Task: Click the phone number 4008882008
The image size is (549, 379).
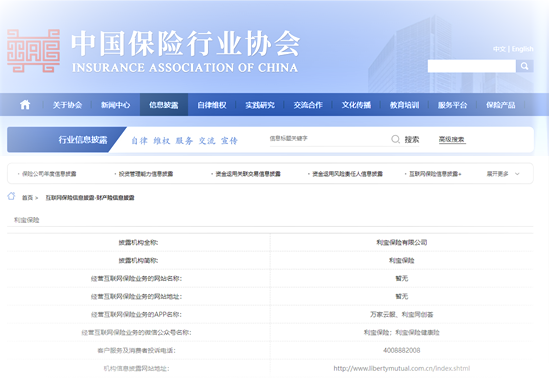Action: pos(402,350)
